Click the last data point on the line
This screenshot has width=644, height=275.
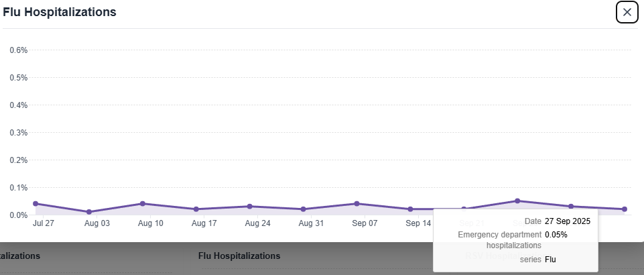[625, 209]
